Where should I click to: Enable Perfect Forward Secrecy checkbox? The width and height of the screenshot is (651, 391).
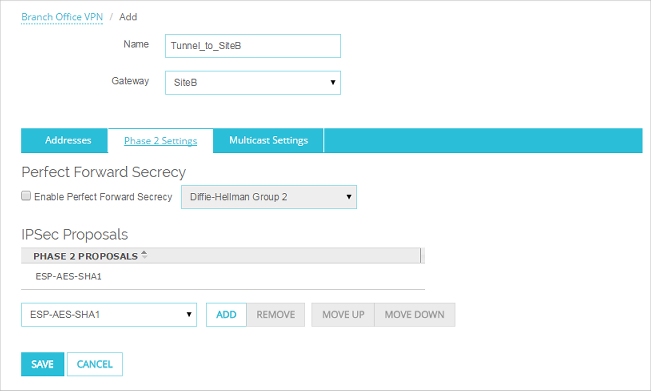26,196
